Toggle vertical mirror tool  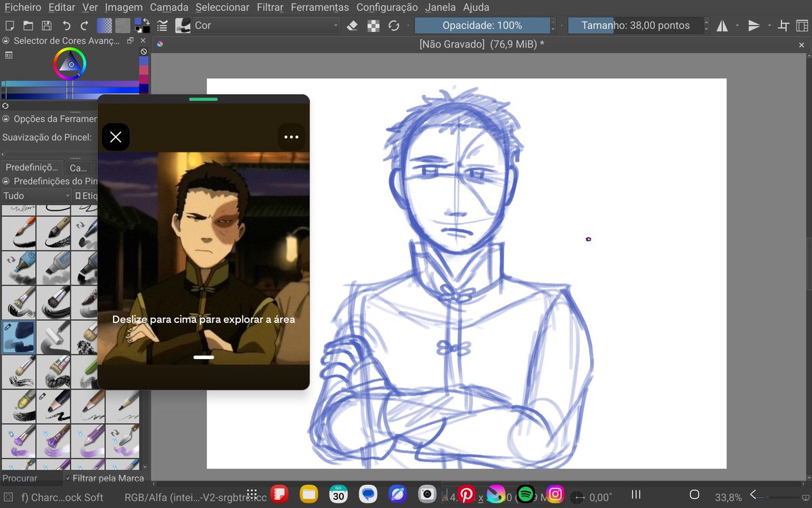(x=754, y=26)
